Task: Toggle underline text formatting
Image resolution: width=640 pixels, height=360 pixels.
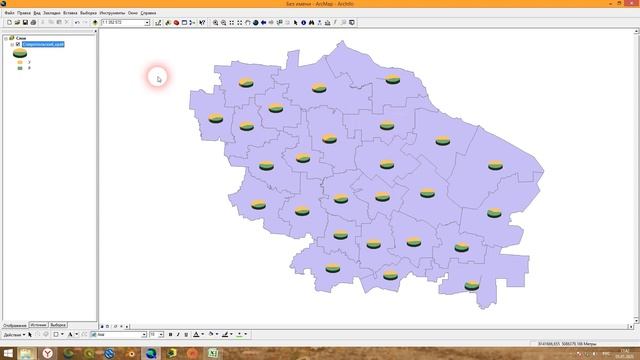Action: [x=186, y=335]
